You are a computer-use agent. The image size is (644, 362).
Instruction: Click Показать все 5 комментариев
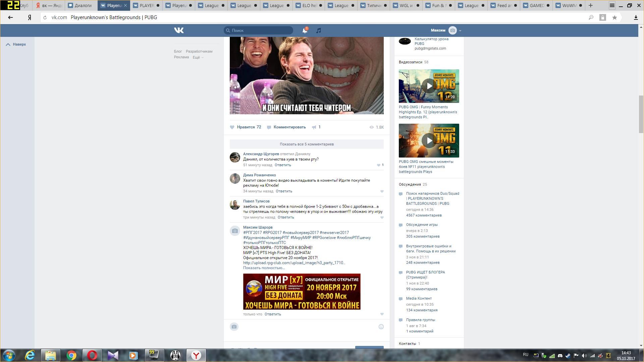click(307, 144)
